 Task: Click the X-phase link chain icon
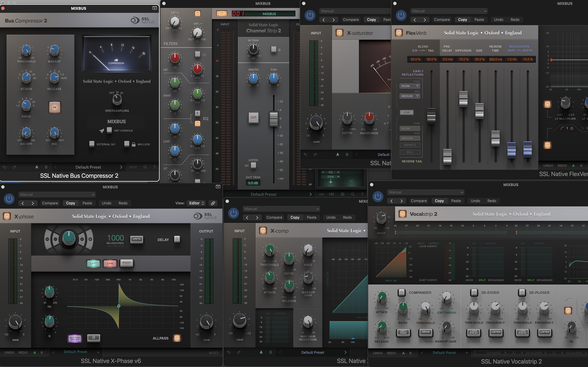[x=213, y=203]
